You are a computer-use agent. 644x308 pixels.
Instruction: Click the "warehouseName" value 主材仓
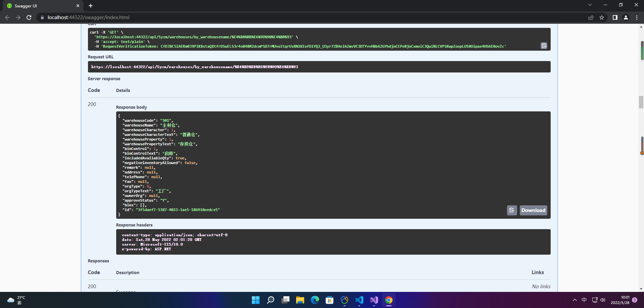click(x=169, y=125)
